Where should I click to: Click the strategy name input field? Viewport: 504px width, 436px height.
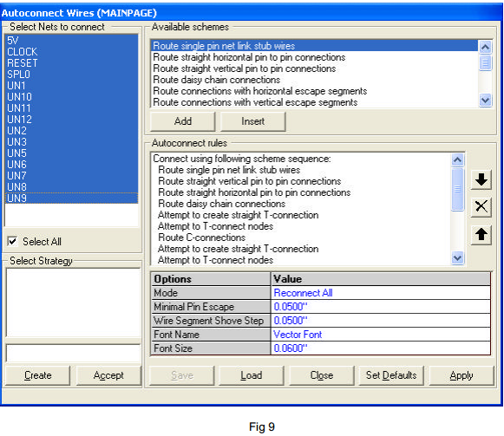[73, 354]
